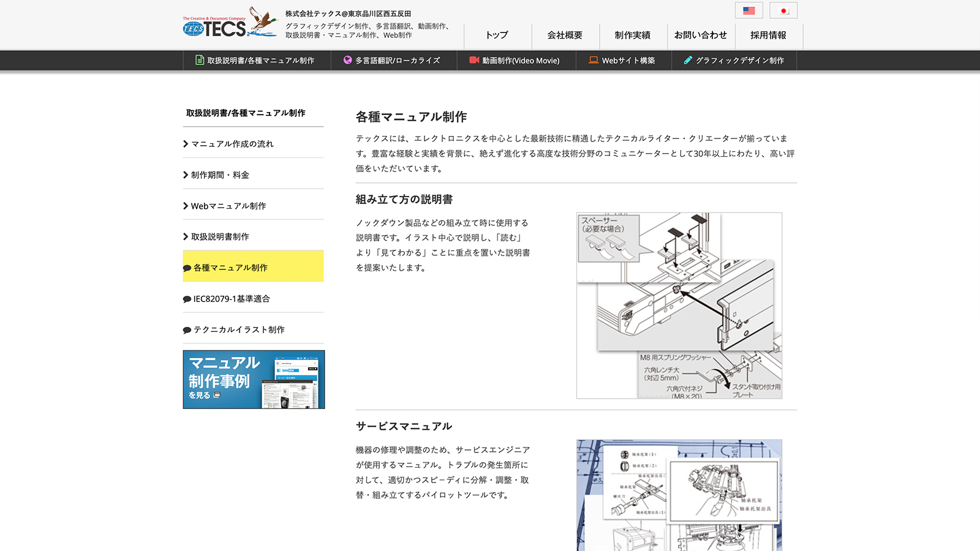This screenshot has height=551, width=980.
Task: Expand the マニュアル作成の流れ chevron
Action: (x=184, y=143)
